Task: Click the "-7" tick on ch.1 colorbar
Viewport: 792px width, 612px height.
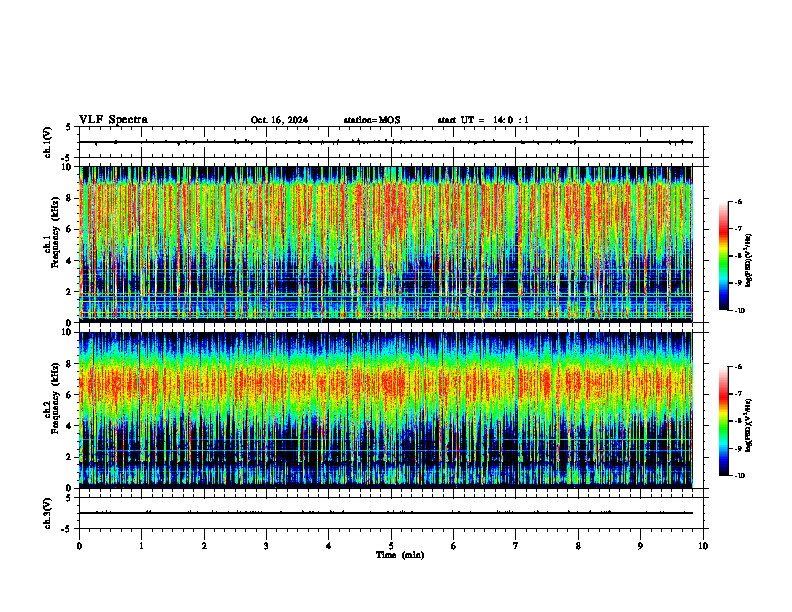Action: pos(739,229)
